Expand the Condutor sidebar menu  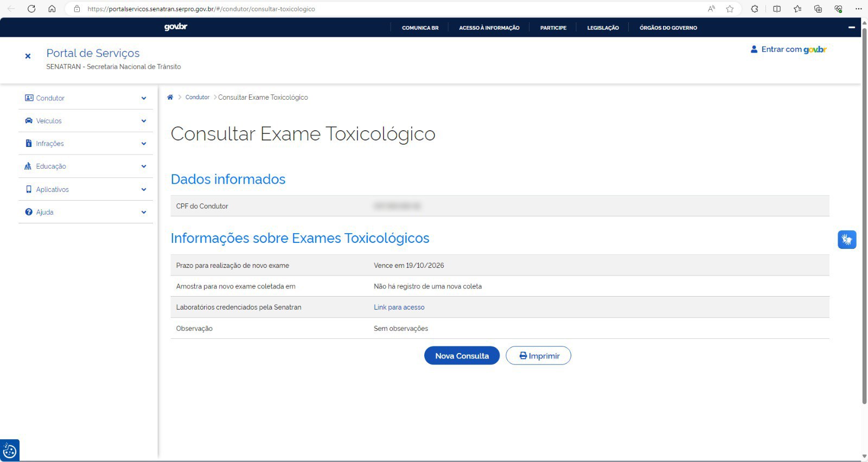[x=86, y=98]
